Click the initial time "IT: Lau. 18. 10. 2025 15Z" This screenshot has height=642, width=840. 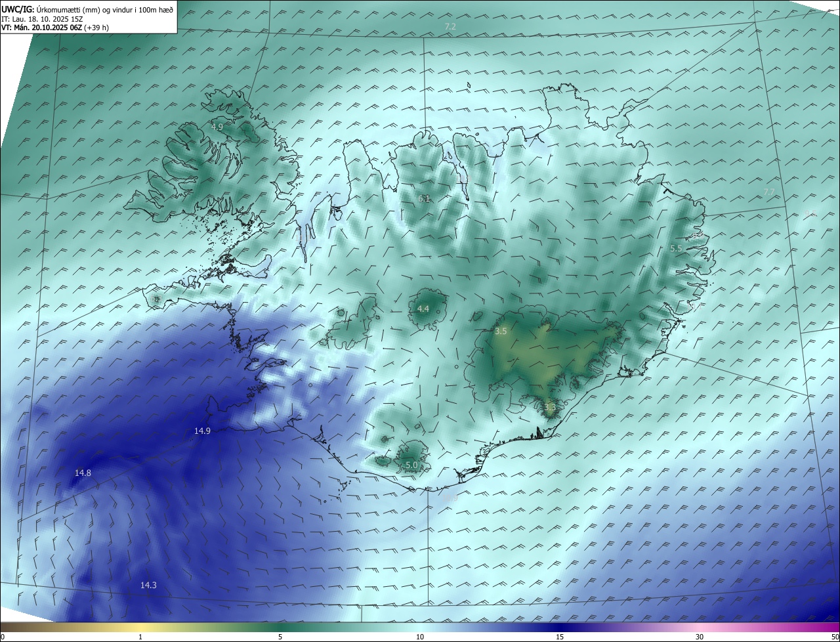point(41,19)
